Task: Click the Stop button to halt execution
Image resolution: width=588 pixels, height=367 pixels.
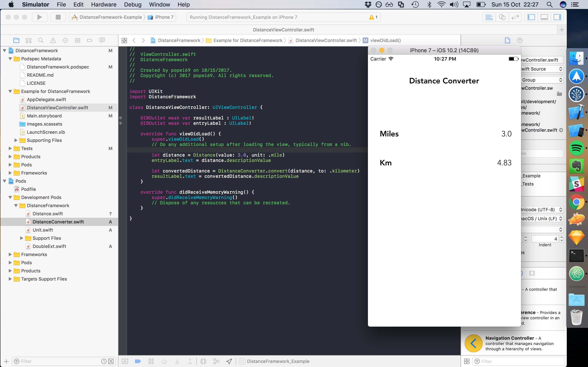Action: tap(58, 17)
